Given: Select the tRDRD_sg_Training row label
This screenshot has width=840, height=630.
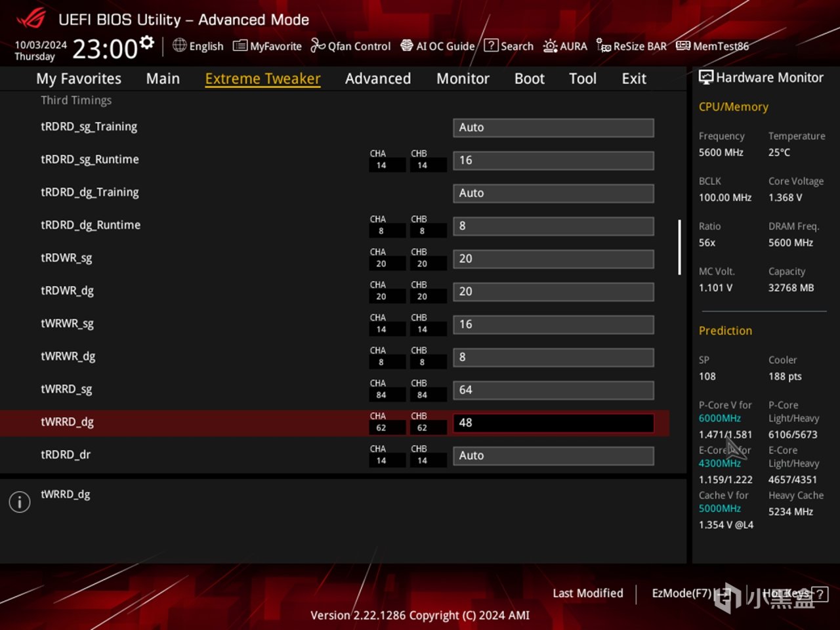Looking at the screenshot, I should tap(89, 127).
